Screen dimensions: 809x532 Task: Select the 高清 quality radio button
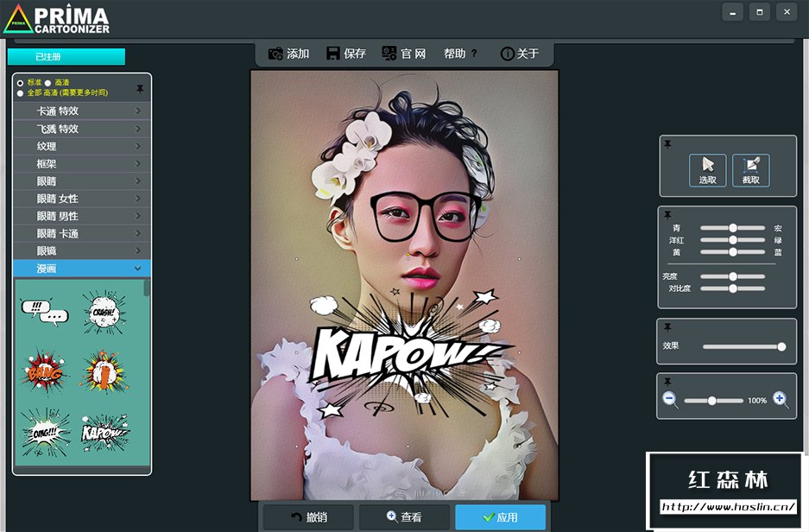click(47, 83)
